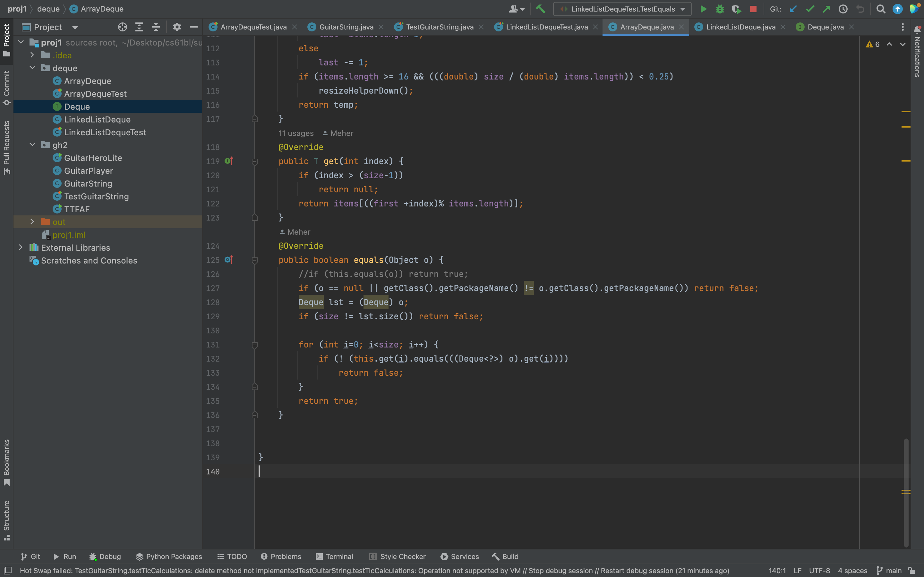
Task: Click Git update project arrow icon
Action: [793, 9]
